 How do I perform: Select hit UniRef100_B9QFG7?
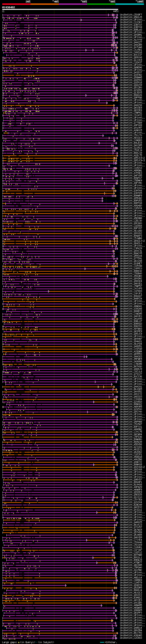click(131, 178)
